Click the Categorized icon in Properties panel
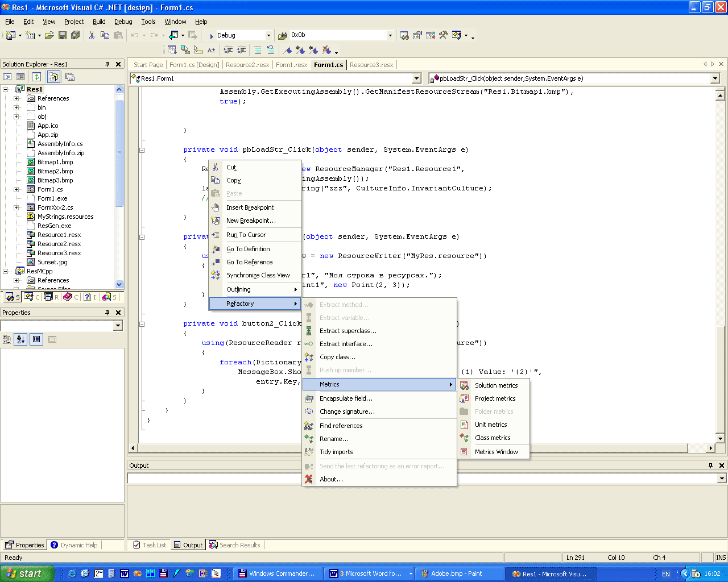The image size is (728, 582). coord(7,339)
